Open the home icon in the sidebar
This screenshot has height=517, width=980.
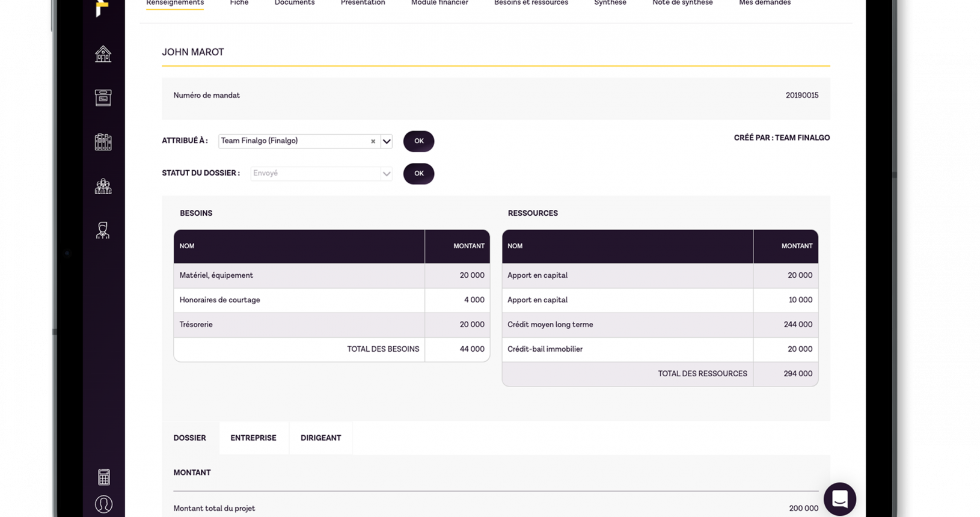tap(103, 54)
